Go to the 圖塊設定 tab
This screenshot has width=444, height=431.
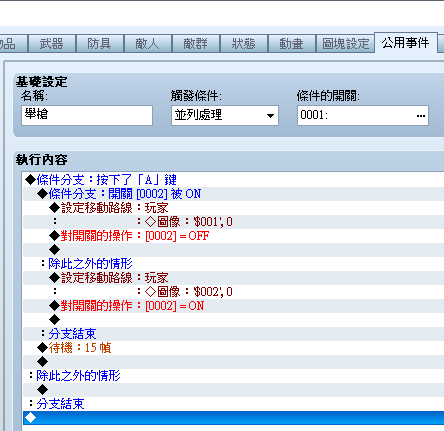point(345,44)
